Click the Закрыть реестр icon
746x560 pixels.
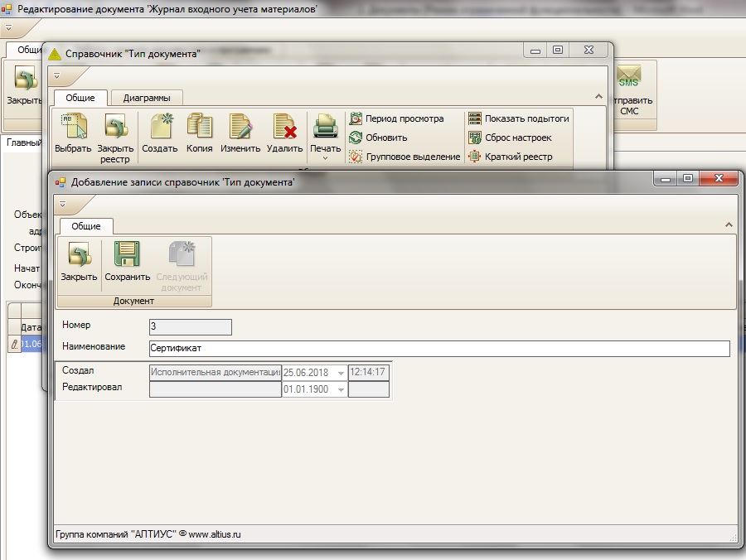pos(115,126)
